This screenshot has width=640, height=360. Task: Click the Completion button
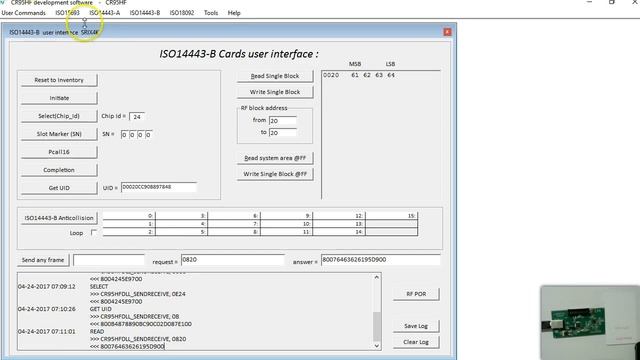59,170
